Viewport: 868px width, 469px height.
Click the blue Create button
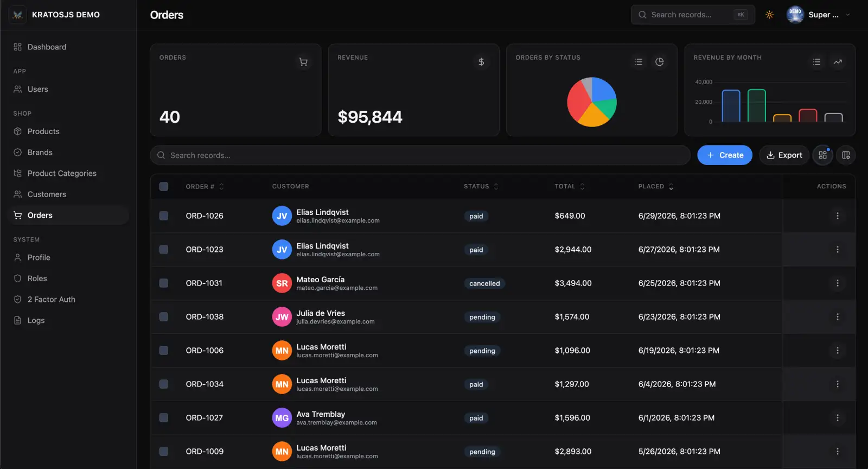pyautogui.click(x=725, y=155)
